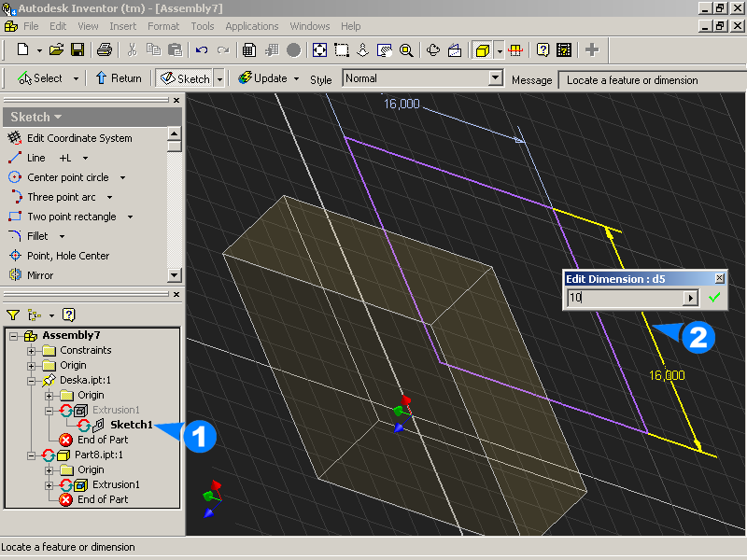
Task: Click the Return button
Action: click(120, 78)
